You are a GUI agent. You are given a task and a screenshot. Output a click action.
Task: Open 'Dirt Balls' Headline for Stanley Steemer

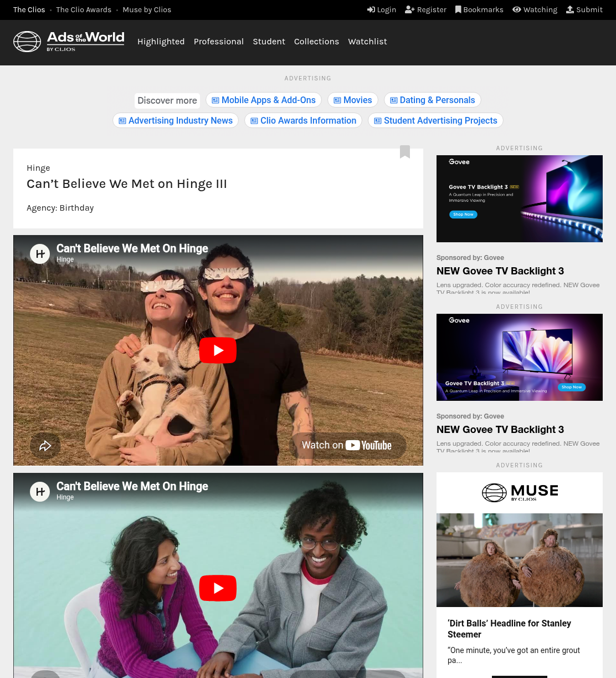pos(509,629)
